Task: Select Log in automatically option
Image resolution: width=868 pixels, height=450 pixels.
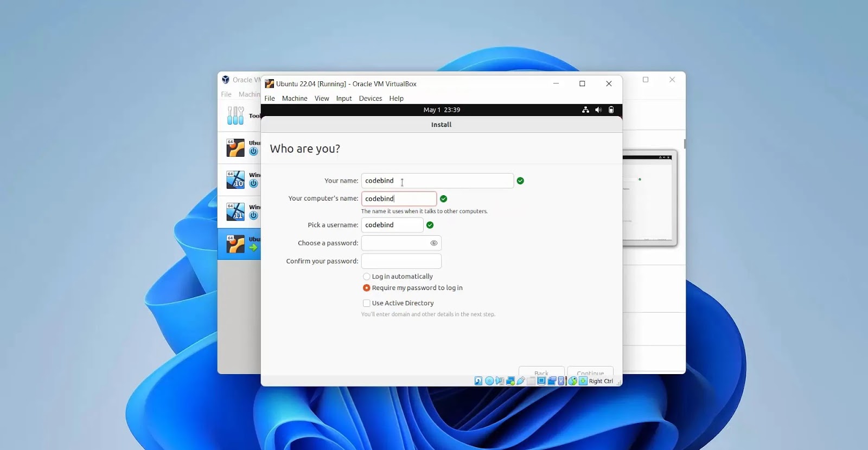Action: click(367, 277)
